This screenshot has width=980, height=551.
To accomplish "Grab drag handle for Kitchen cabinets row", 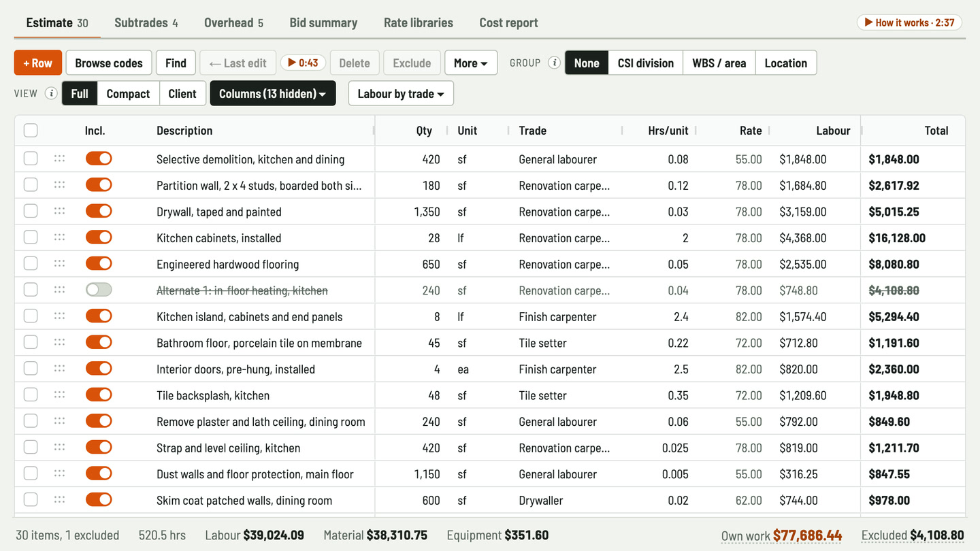I will [59, 237].
